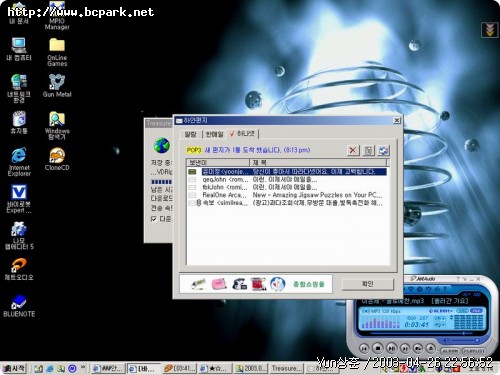Image resolution: width=500 pixels, height=375 pixels.
Task: Launch the CloneCD desktop shortcut
Action: coord(57,159)
